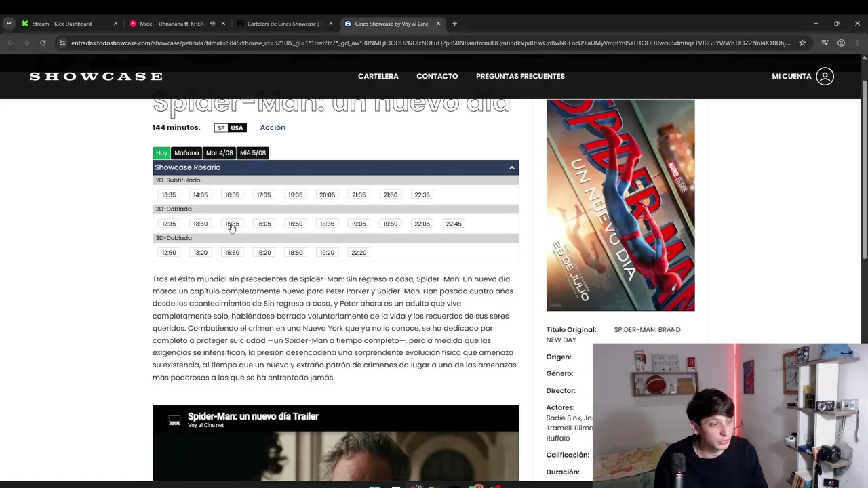The height and width of the screenshot is (488, 868).
Task: Choose the 19:05 2D-Doblada showtime
Action: [359, 224]
